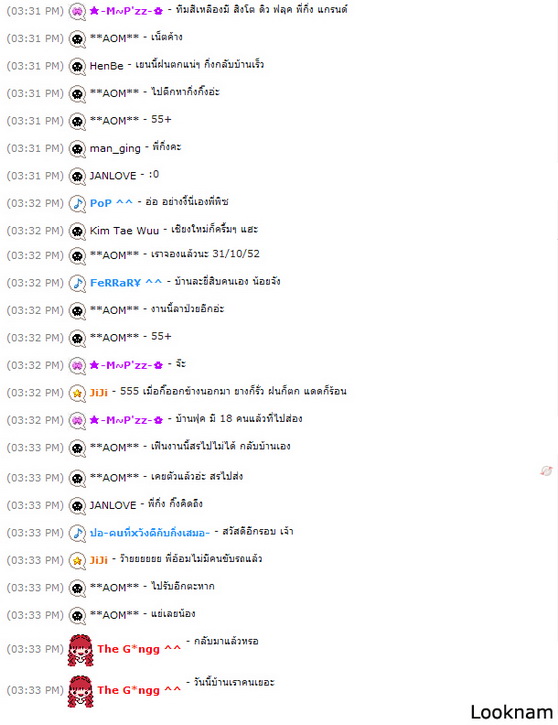The width and height of the screenshot is (558, 725).
Task: Click man_ging user name
Action: (x=115, y=148)
